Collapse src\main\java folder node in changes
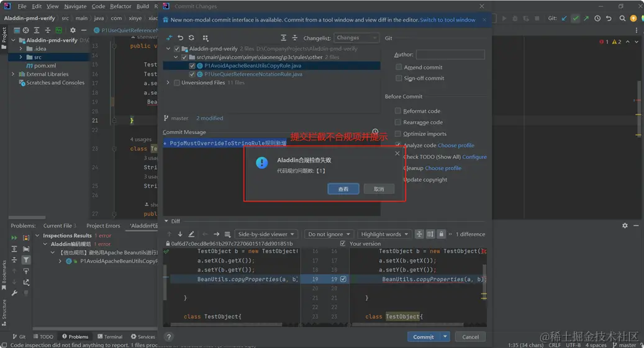The image size is (644, 348). [x=176, y=58]
